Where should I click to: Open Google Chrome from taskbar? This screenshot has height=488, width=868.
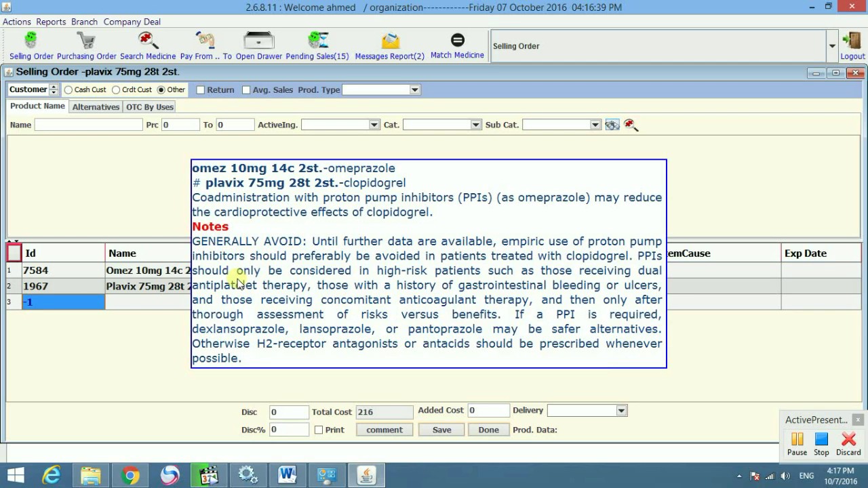[130, 476]
